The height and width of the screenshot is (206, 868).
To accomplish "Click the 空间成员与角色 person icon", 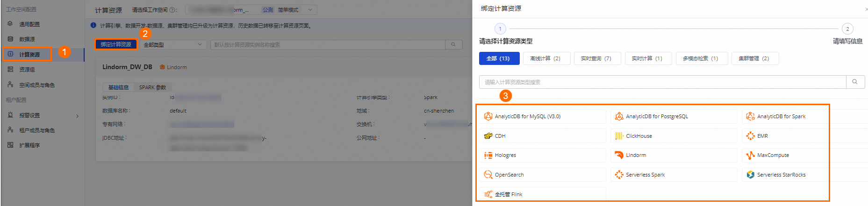I will tap(10, 85).
